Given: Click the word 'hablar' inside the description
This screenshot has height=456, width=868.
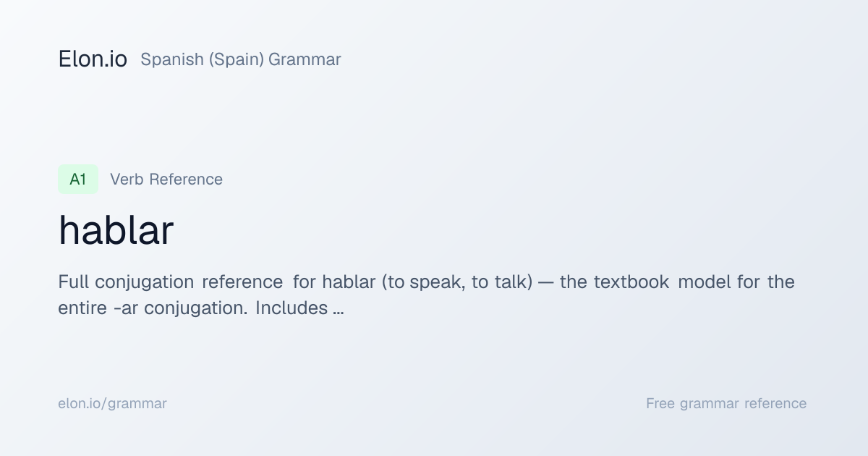Looking at the screenshot, I should point(349,282).
